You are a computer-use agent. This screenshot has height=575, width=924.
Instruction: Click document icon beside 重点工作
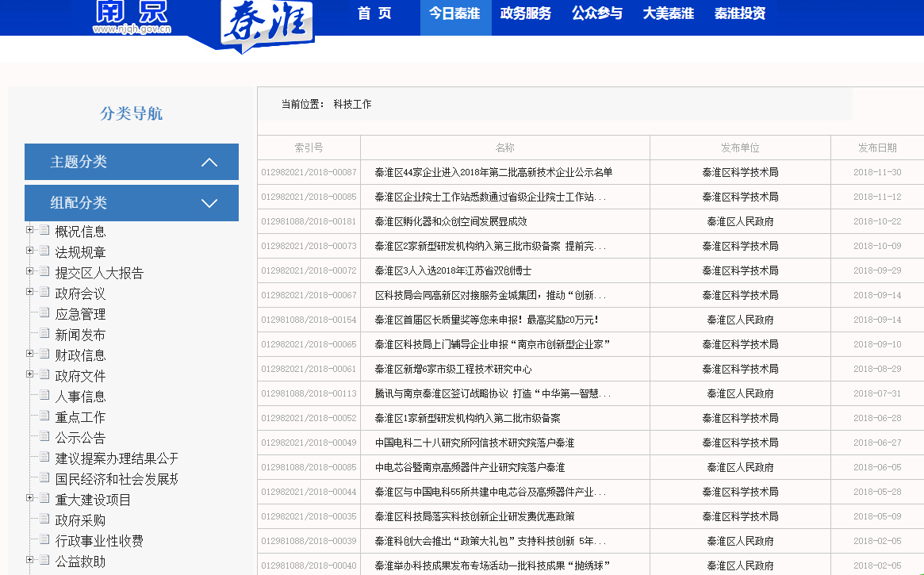[44, 416]
